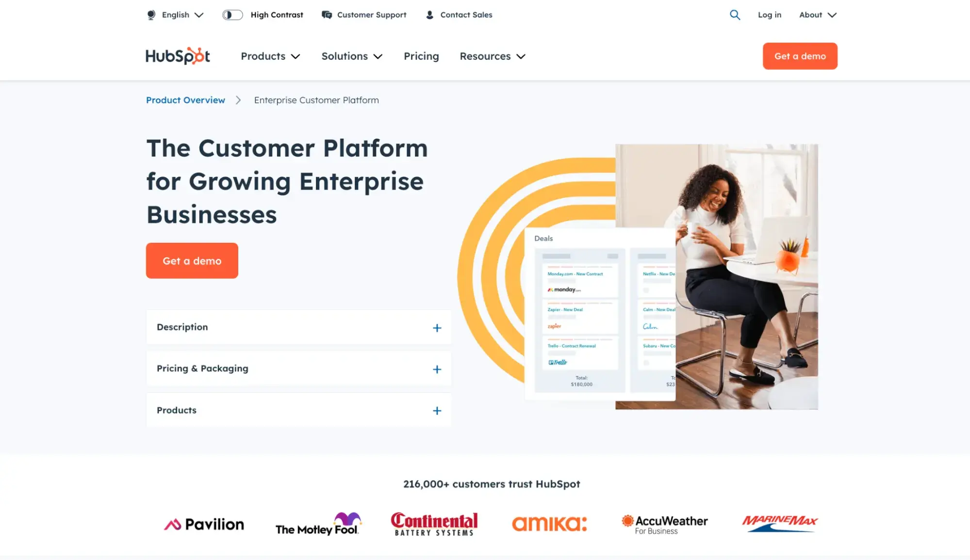The image size is (970, 560).
Task: Select the Pricing menu tab
Action: (421, 56)
